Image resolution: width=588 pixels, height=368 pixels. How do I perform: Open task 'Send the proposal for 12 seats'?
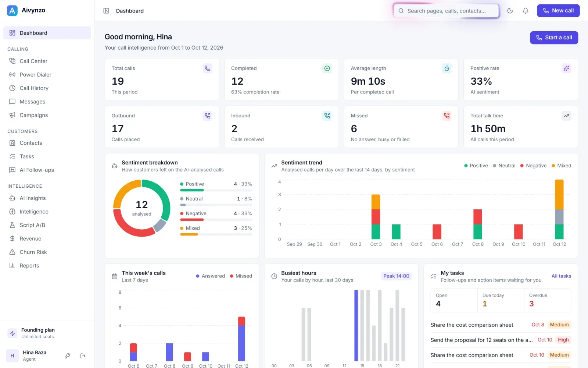click(x=501, y=340)
